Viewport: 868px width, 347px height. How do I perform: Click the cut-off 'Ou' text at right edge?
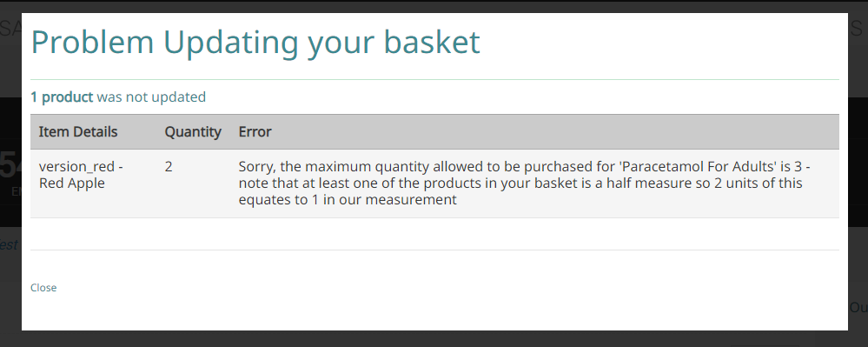click(858, 308)
